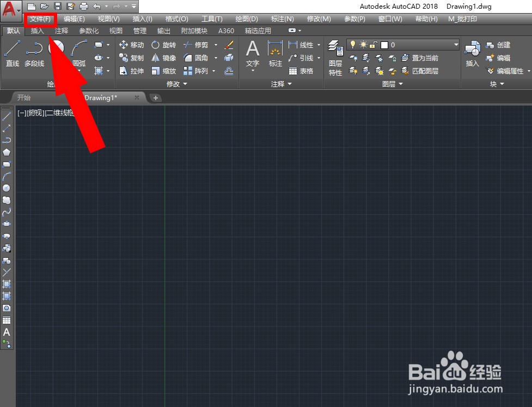Screen dimensions: 532x407
Task: Expand the 修改 panel flyout
Action: click(x=177, y=84)
